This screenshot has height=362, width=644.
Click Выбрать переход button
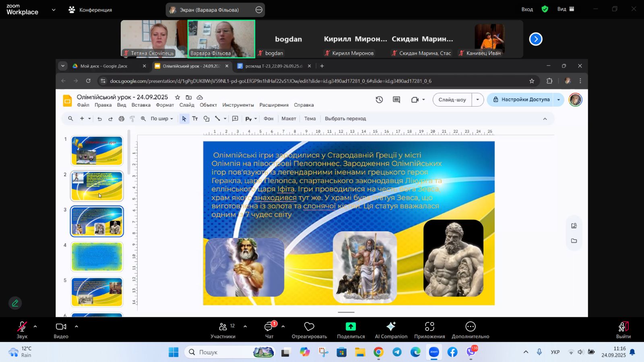345,119
